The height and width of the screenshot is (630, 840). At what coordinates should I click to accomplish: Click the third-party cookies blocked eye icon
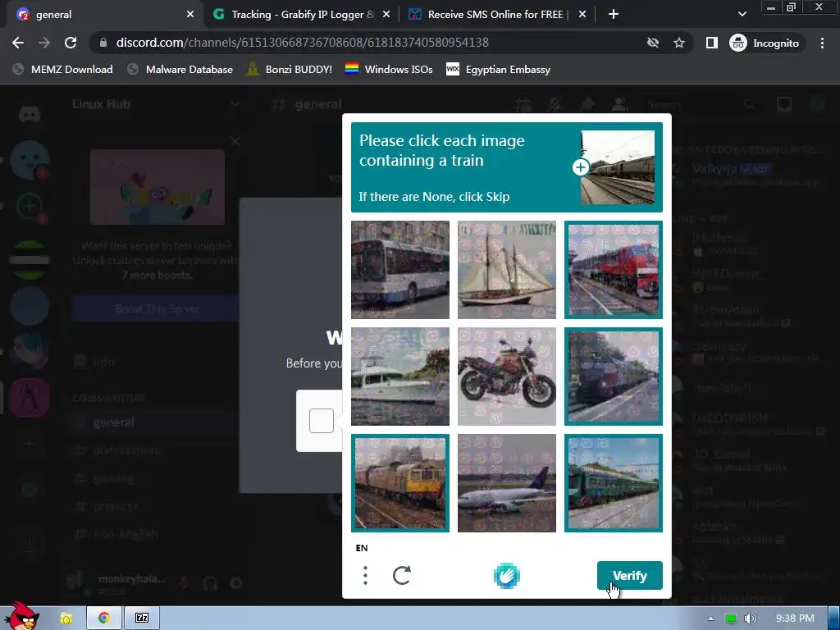652,43
